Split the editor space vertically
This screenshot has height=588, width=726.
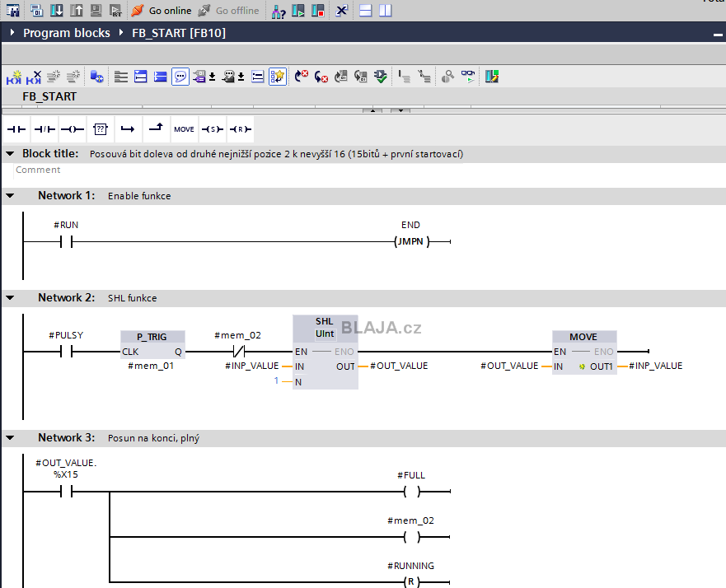tap(385, 10)
